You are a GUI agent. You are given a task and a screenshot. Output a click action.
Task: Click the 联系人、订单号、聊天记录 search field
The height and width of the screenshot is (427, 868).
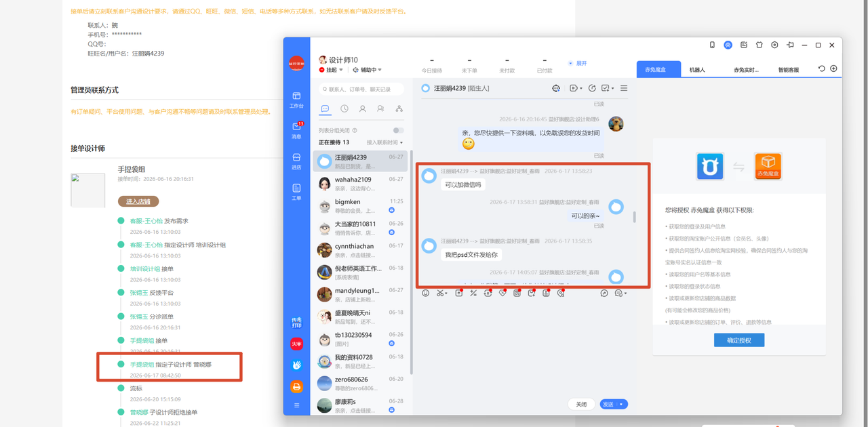[361, 89]
